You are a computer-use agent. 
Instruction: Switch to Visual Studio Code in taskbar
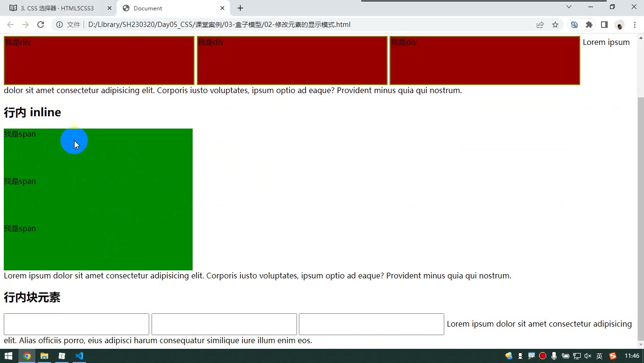tap(79, 356)
